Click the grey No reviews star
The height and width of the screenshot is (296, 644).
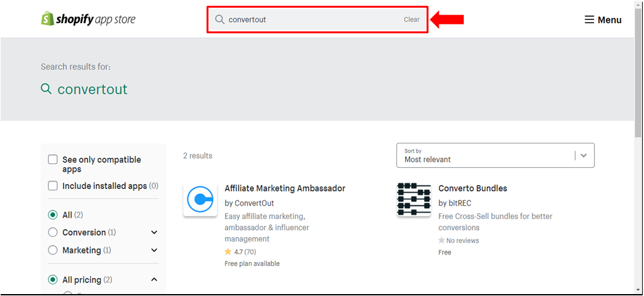coord(441,240)
